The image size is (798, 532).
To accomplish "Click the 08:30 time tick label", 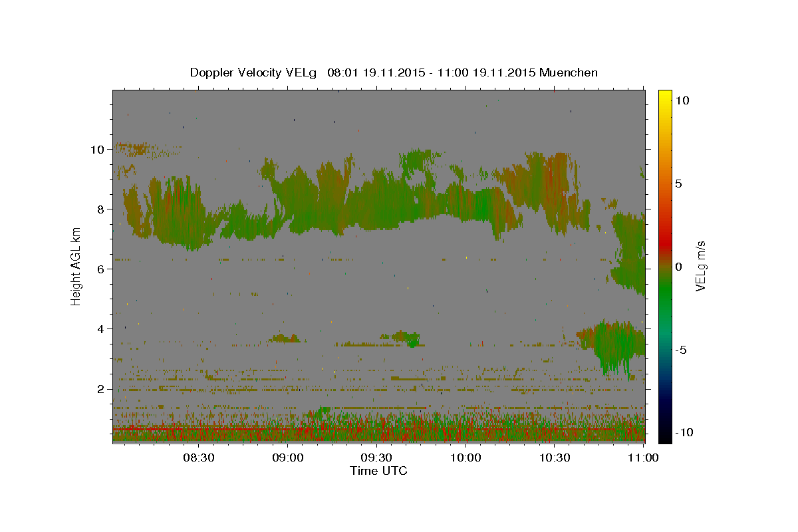I will (x=198, y=458).
